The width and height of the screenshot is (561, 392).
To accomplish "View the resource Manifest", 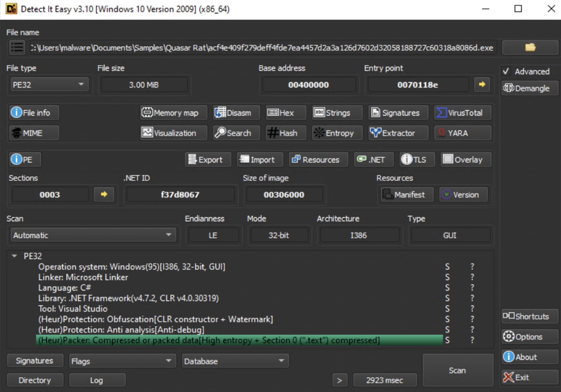I will pos(407,194).
